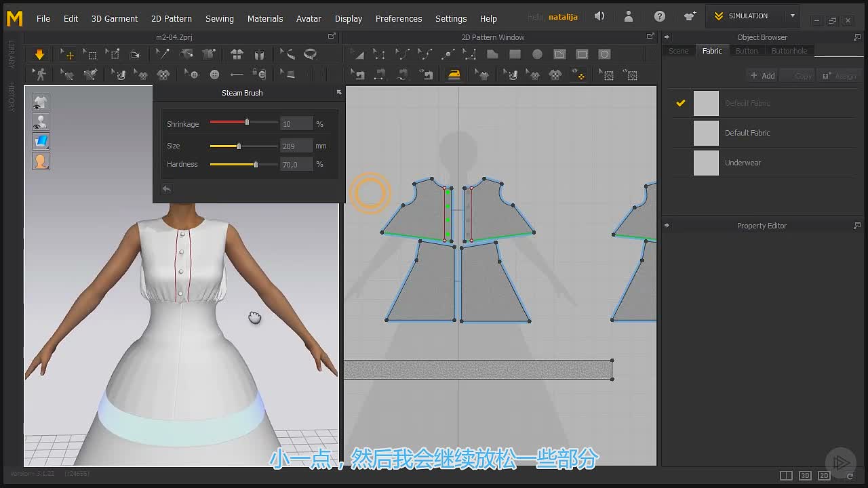The image size is (868, 488).
Task: Select the Internal Polygon tool
Action: 559,54
